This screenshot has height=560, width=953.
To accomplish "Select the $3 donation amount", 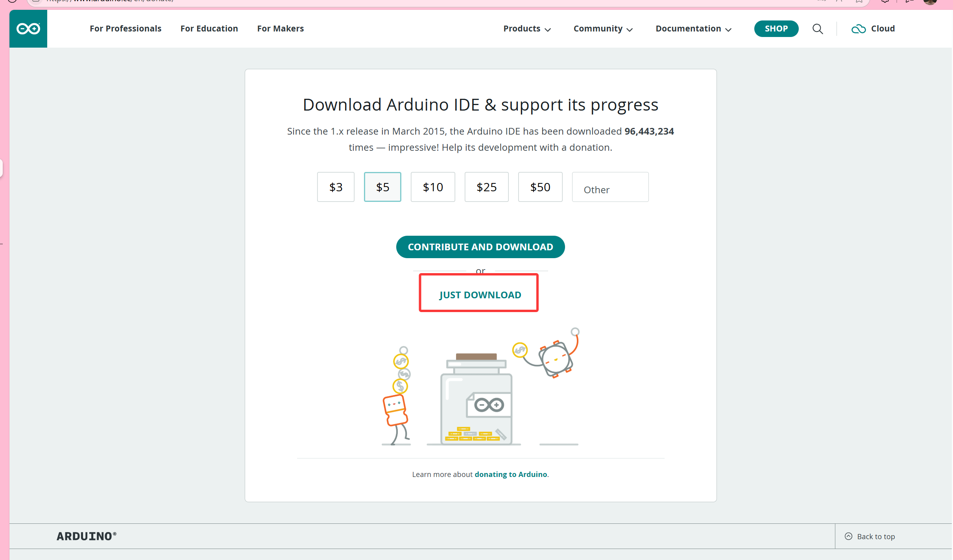I will click(336, 187).
